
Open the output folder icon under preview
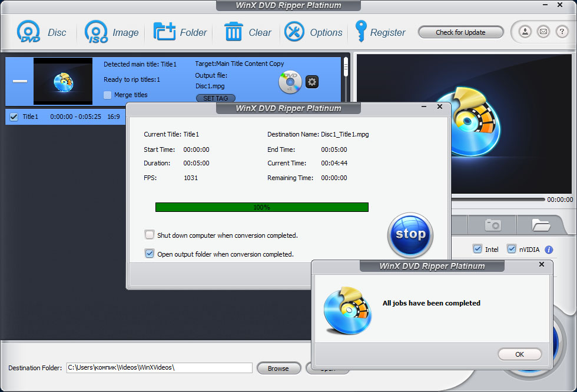(540, 225)
